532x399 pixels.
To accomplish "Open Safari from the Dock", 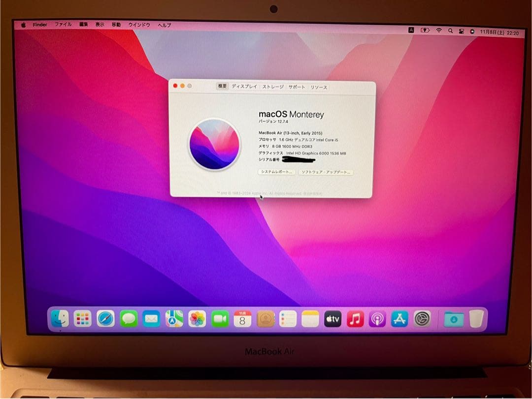I will 105,319.
